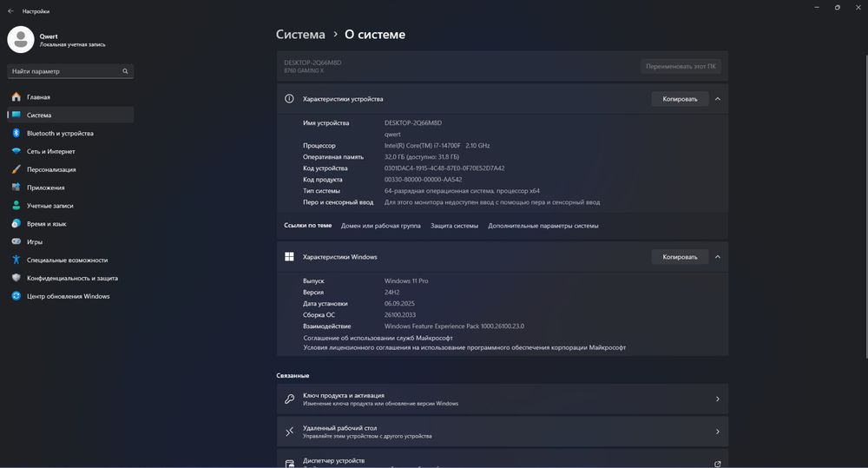Click Копировать in Характеристики Windows section
Viewport: 868px width, 468px height.
(x=680, y=256)
